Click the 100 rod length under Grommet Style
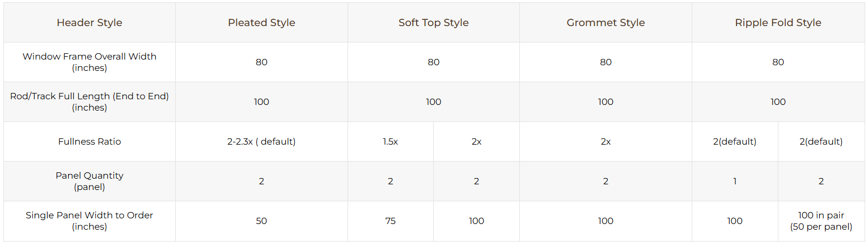Viewport: 868px width, 245px height. (x=606, y=102)
